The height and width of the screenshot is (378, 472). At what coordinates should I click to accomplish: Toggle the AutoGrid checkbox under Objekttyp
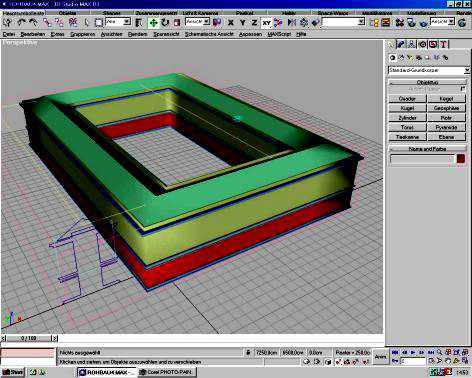[463, 89]
